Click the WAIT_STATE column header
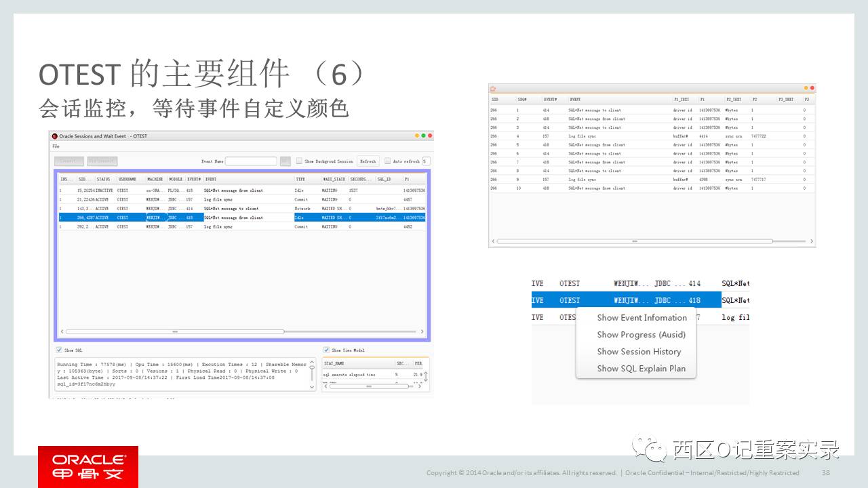 (334, 180)
